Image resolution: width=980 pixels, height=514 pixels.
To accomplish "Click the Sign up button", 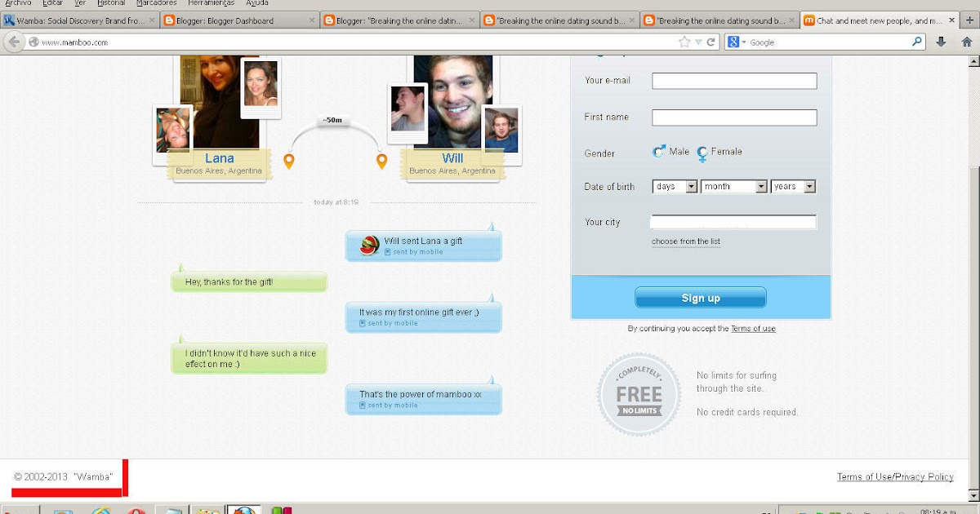I will point(701,298).
